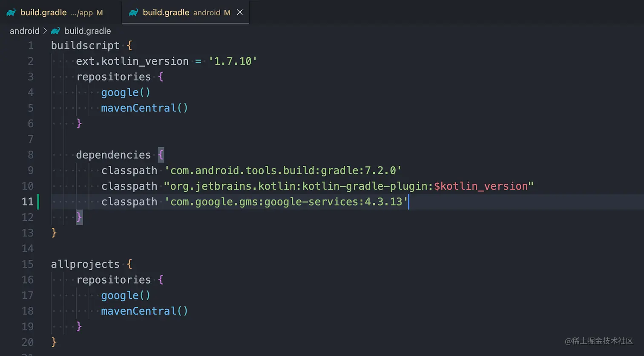Click google() on line 17
The image size is (644, 356).
(x=126, y=296)
